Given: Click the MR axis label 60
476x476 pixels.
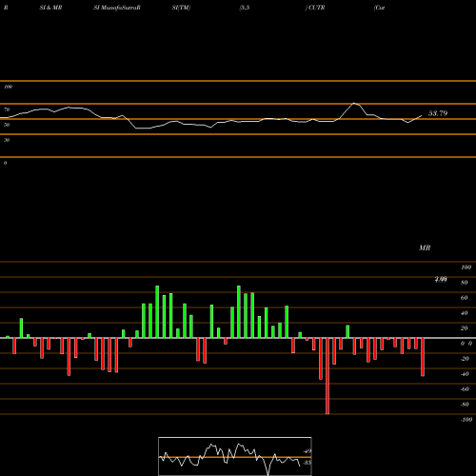Looking at the screenshot, I should (465, 298).
